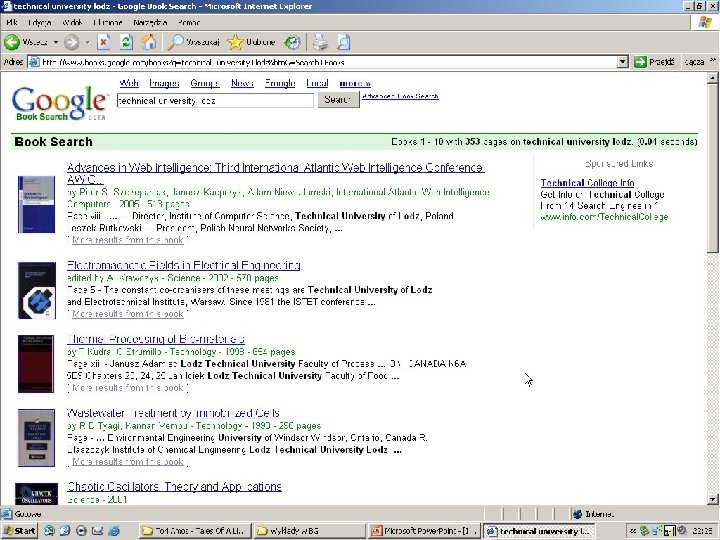Screen dimensions: 720x540
Task: Open the Back button history dropdown arrow
Action: [56, 42]
